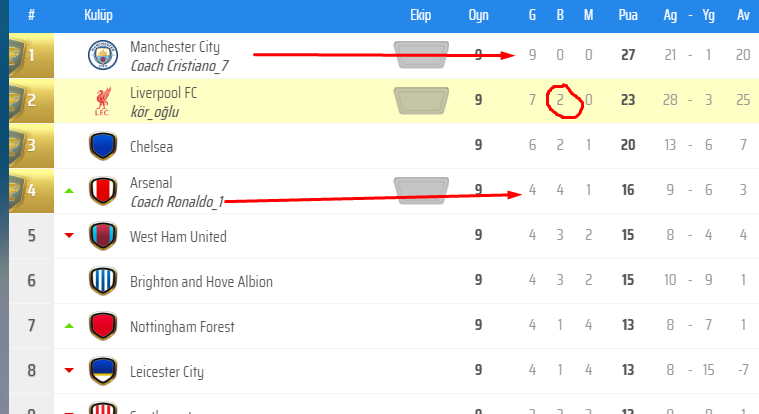Screen dimensions: 759x414
Task: Sort standings by the Kulüp header
Action: [98, 15]
